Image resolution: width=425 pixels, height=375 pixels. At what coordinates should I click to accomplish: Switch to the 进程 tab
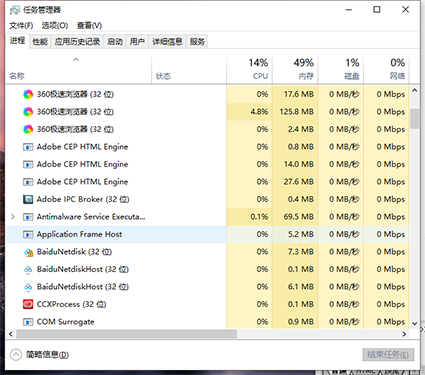(x=17, y=41)
